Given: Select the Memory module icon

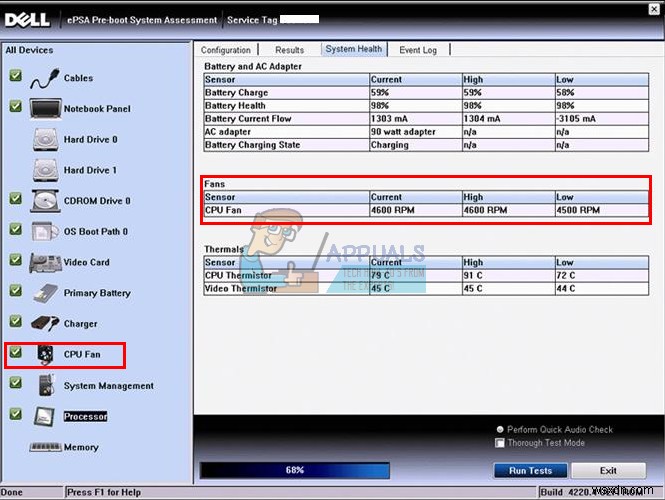Looking at the screenshot, I should coord(45,447).
